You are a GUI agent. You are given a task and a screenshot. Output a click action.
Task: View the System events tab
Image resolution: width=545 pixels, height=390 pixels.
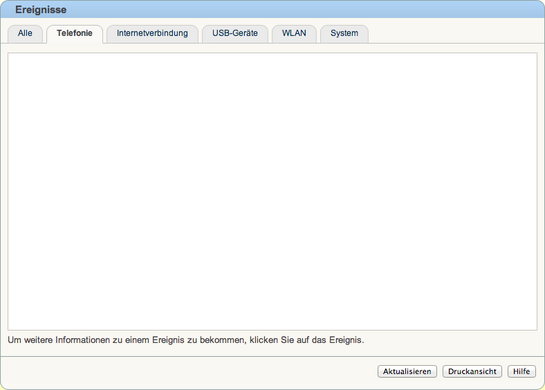344,34
